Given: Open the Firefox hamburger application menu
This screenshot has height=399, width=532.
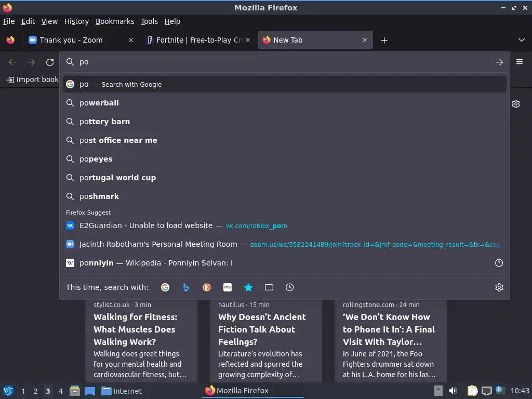Looking at the screenshot, I should coord(519,62).
